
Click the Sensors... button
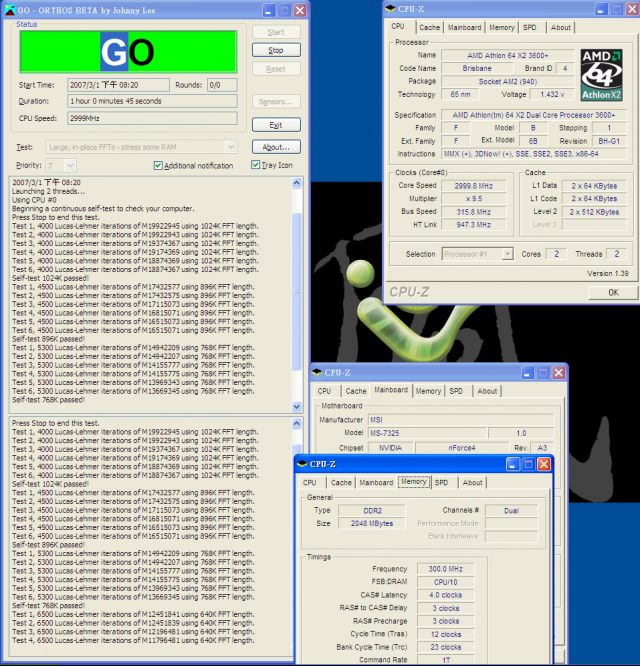[x=276, y=102]
